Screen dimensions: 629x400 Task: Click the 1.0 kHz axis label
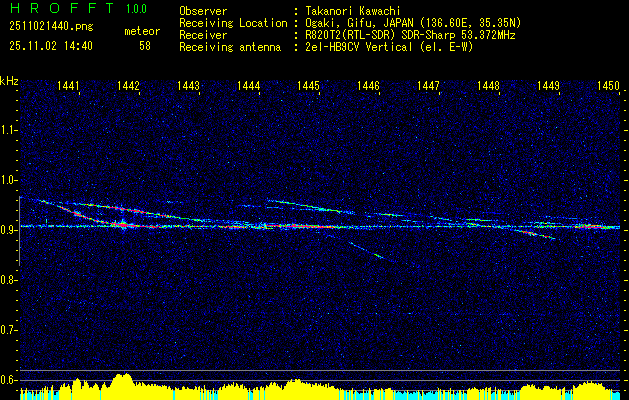pyautogui.click(x=9, y=180)
